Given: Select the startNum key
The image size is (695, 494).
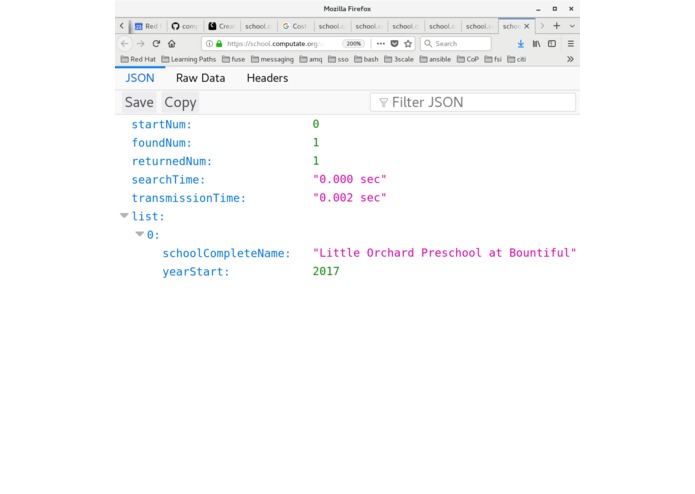Looking at the screenshot, I should click(x=161, y=124).
